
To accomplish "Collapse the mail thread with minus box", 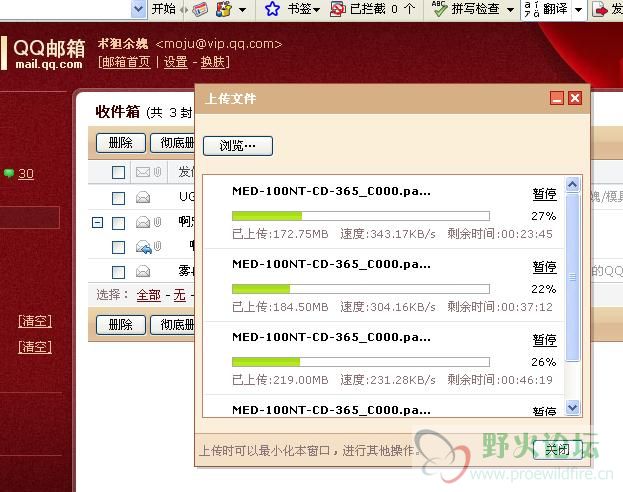I will [x=97, y=223].
